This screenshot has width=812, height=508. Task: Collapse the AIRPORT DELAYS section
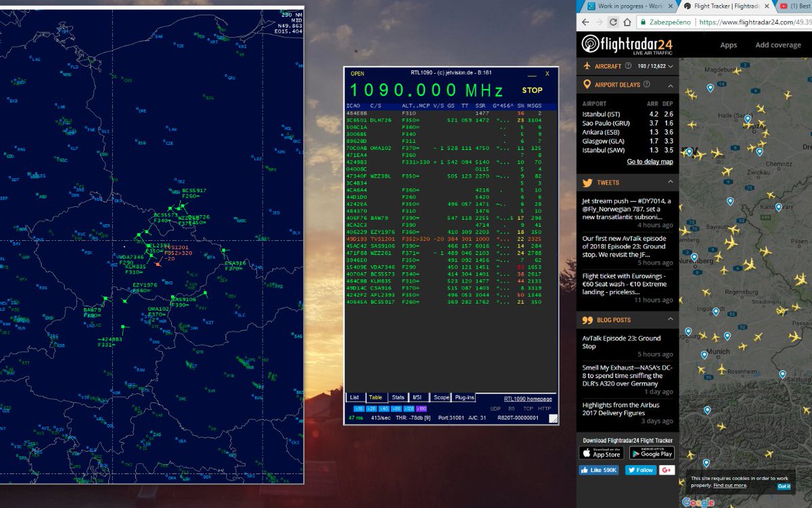[x=670, y=85]
